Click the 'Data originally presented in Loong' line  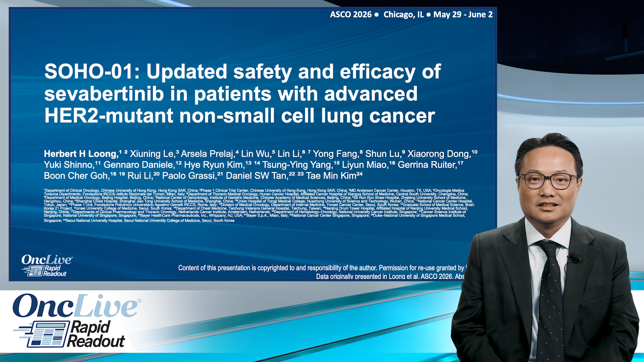click(390, 277)
